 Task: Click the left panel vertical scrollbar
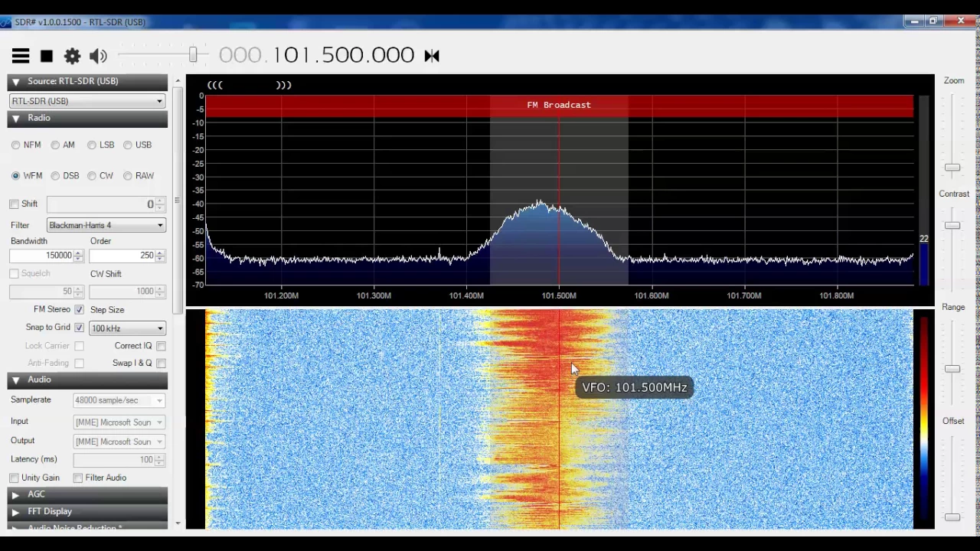pyautogui.click(x=178, y=199)
